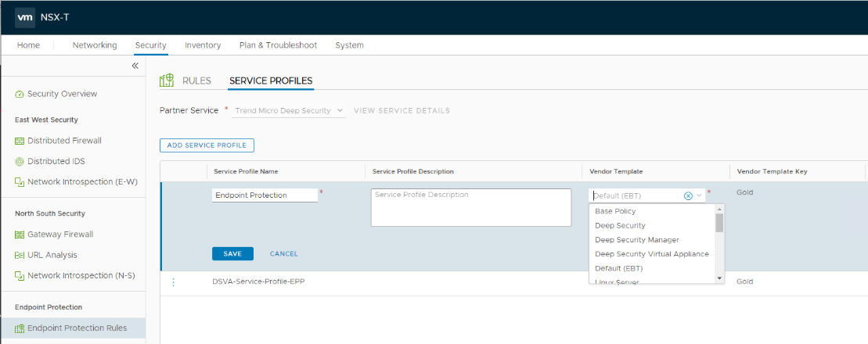Image resolution: width=868 pixels, height=344 pixels.
Task: Collapse the sidebar with double chevron
Action: pos(135,66)
